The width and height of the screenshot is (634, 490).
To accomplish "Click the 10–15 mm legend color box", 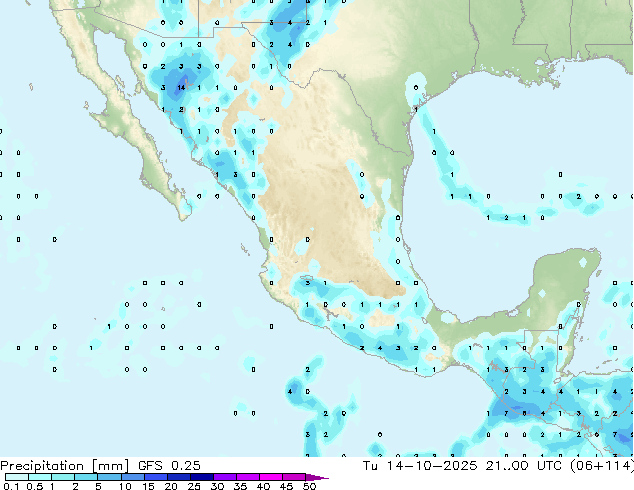I will (132, 477).
